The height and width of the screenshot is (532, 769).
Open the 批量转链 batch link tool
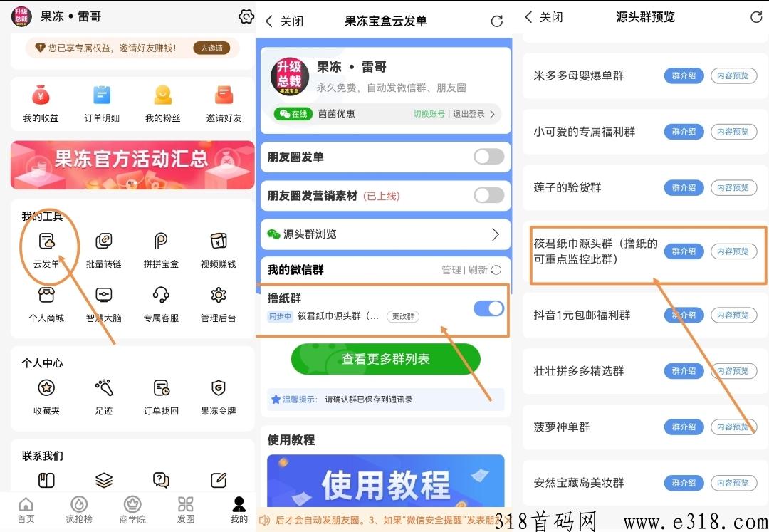pyautogui.click(x=103, y=249)
